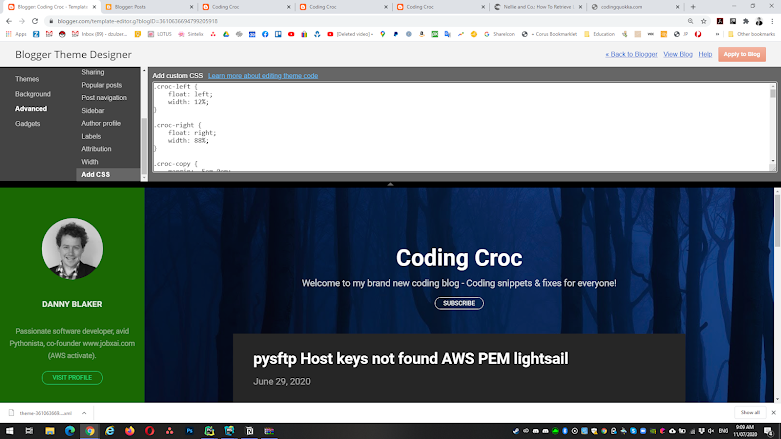Bookmark this page with the star icon
This screenshot has width=781, height=439.
click(703, 21)
